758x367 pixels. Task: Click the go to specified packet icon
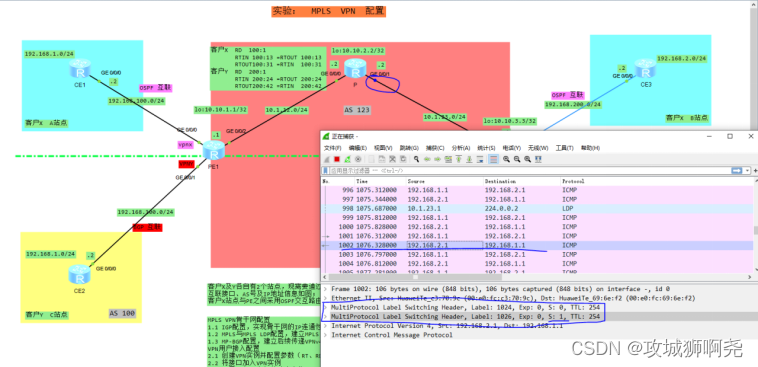click(x=448, y=159)
